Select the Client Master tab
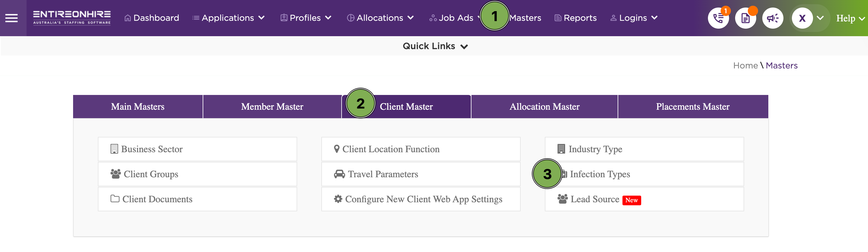 407,106
